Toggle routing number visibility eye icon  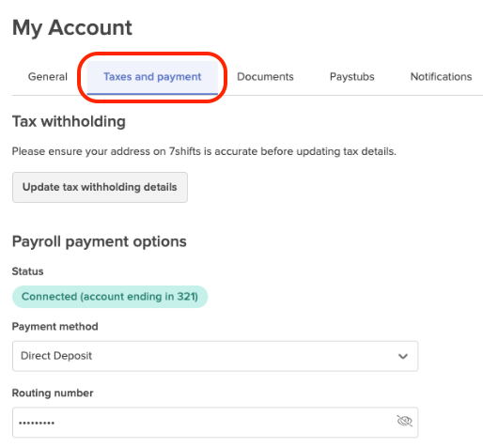(404, 421)
